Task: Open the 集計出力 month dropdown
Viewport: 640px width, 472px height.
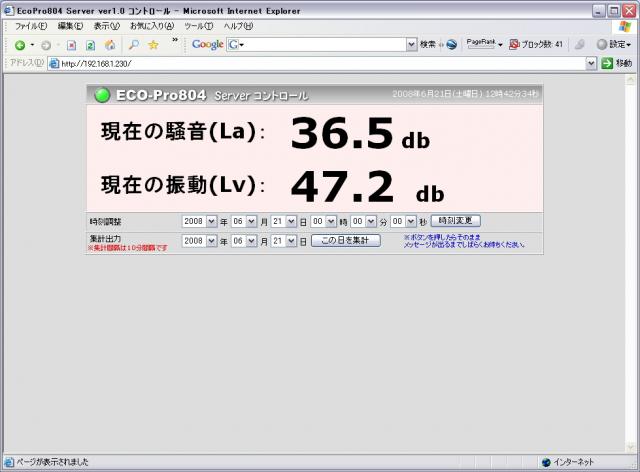Action: pos(244,241)
